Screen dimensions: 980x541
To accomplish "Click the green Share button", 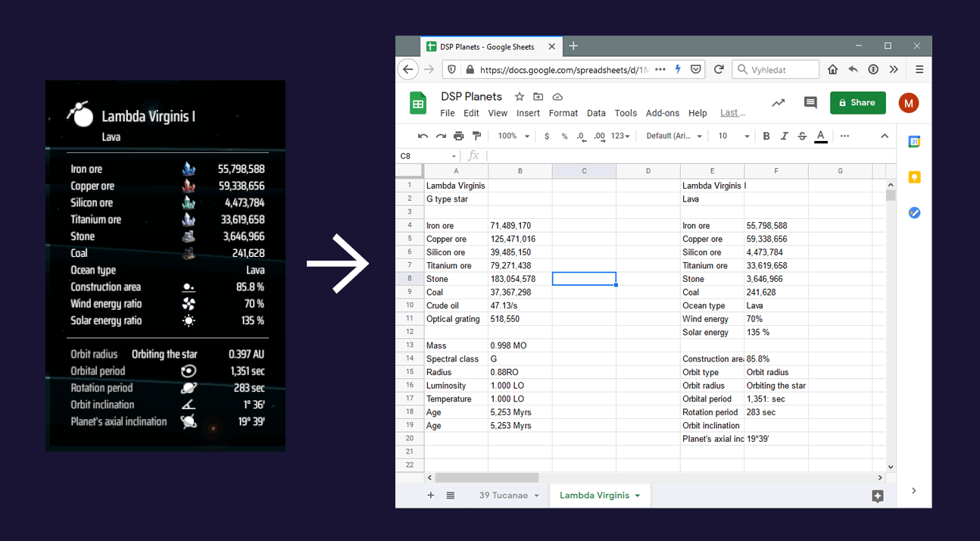I will pyautogui.click(x=857, y=103).
